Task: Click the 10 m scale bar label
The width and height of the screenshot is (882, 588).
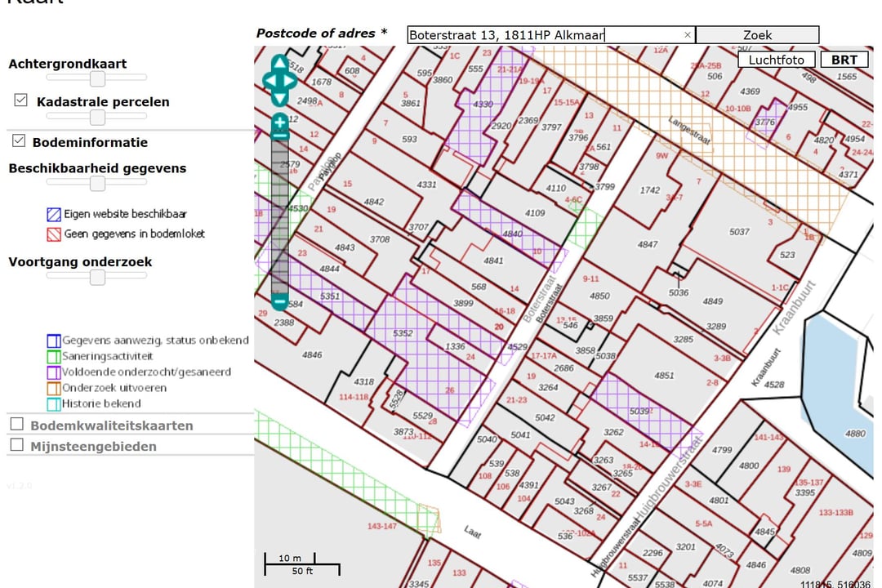Action: 290,558
